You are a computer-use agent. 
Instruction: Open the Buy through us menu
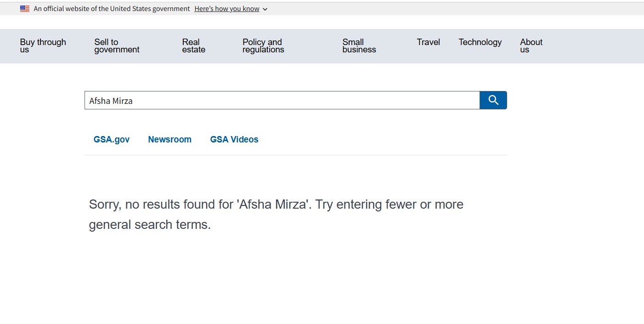point(43,46)
